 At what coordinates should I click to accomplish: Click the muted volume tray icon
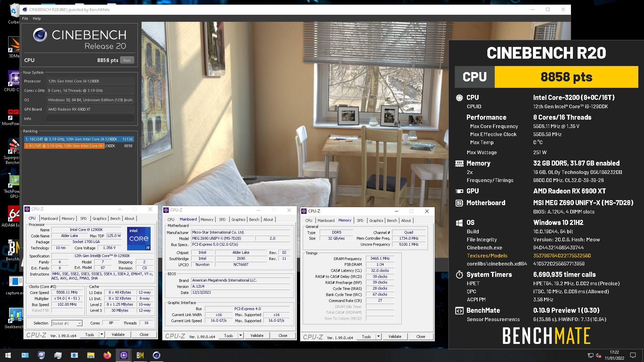(598, 355)
